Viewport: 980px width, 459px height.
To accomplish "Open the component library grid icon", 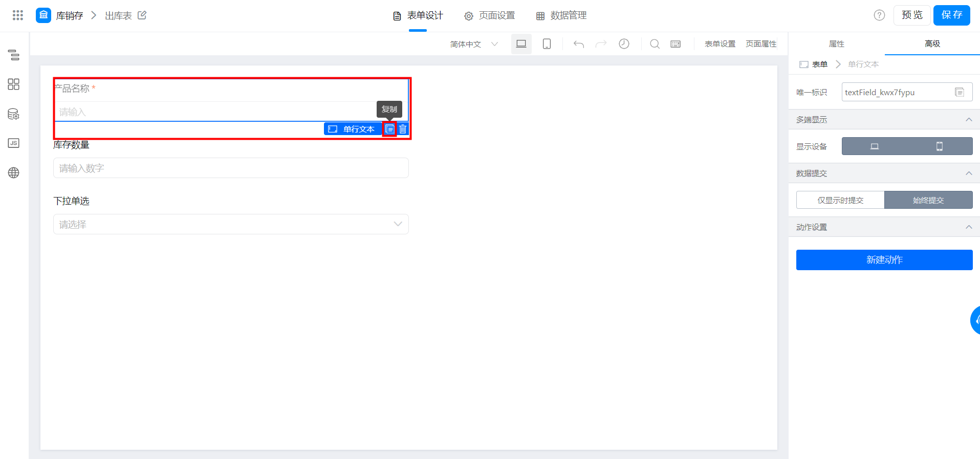I will tap(14, 84).
